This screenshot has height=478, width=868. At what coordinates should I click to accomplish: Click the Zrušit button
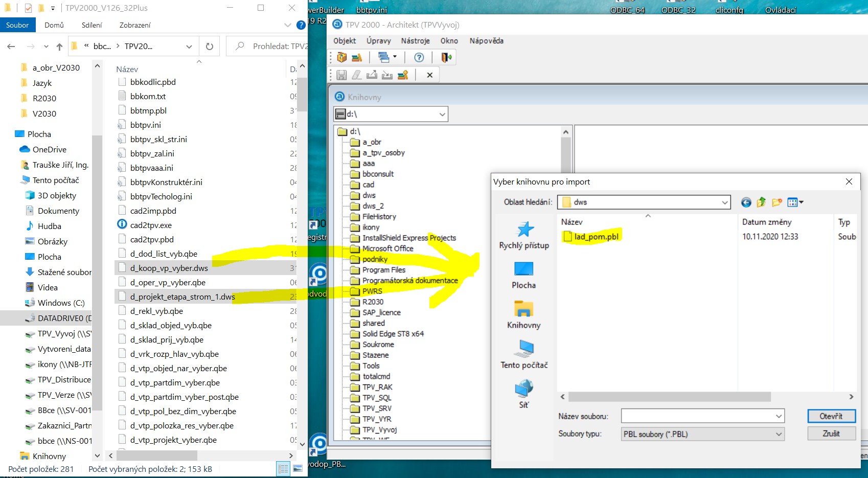click(831, 434)
